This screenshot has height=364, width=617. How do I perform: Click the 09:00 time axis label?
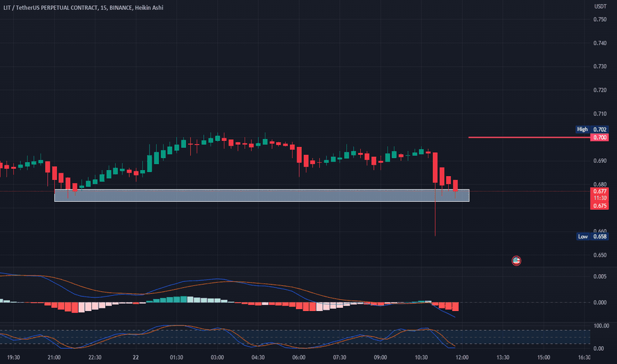coord(380,357)
